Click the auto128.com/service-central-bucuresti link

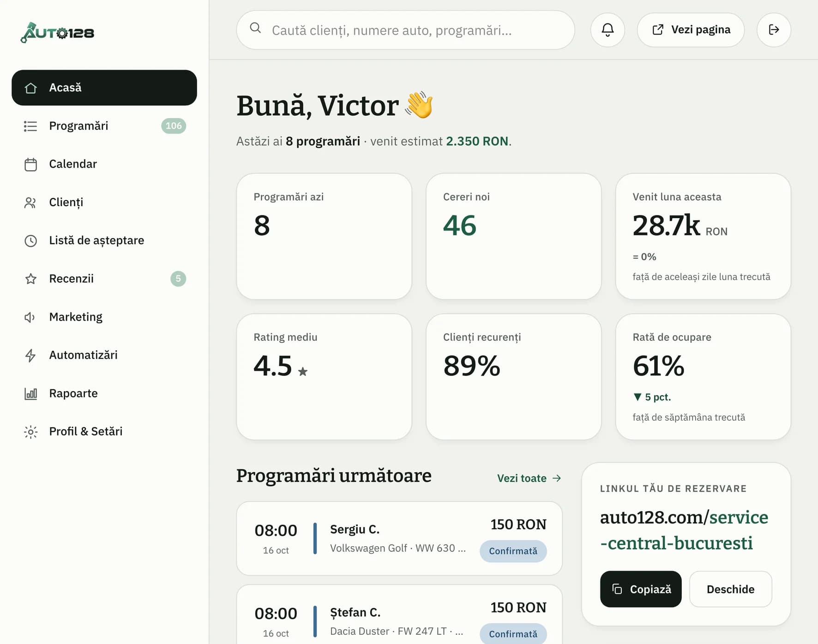[684, 530]
